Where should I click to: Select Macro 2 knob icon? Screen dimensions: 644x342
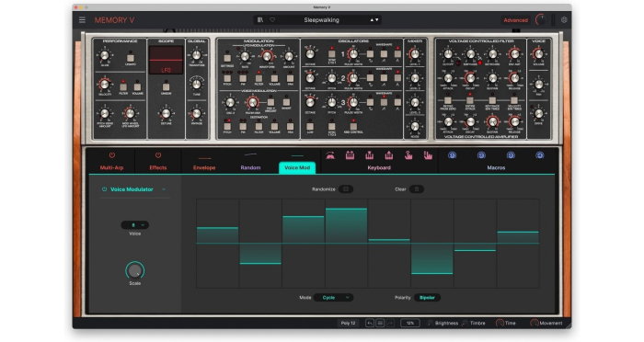(481, 155)
